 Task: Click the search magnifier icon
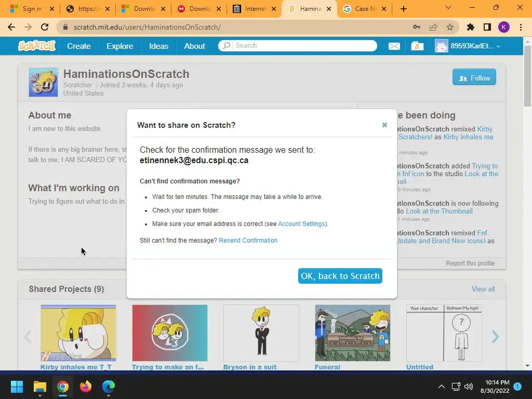tap(227, 46)
